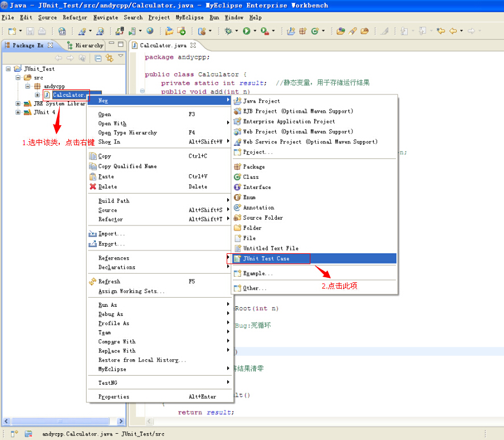The height and width of the screenshot is (440, 504).
Task: Choose JUnit Test Case from New submenu
Action: pos(314,258)
